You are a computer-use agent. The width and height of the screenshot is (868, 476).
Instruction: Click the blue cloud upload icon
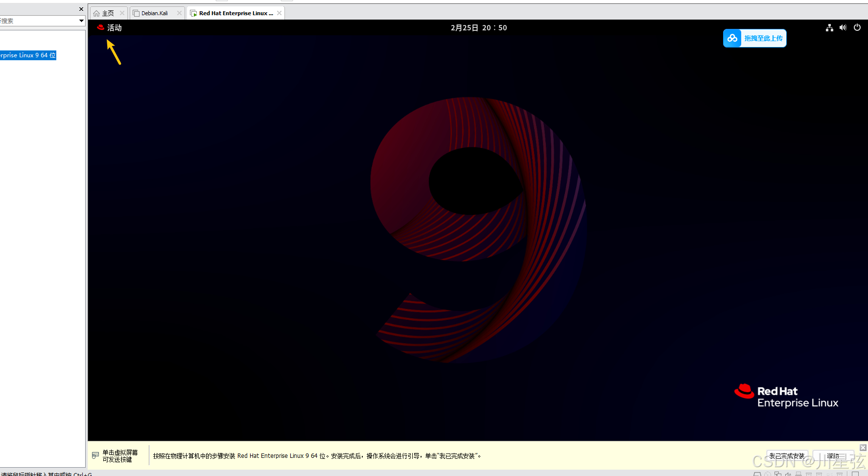732,38
